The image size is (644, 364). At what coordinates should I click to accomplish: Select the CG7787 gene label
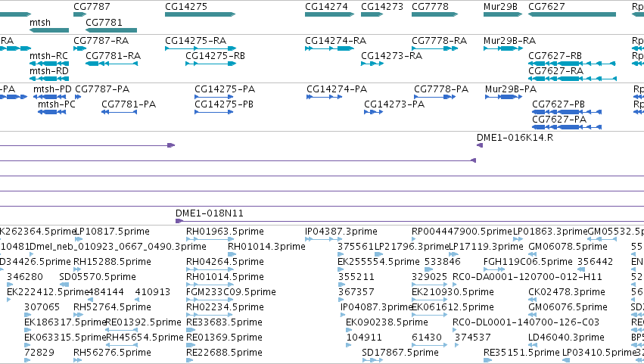coord(92,7)
